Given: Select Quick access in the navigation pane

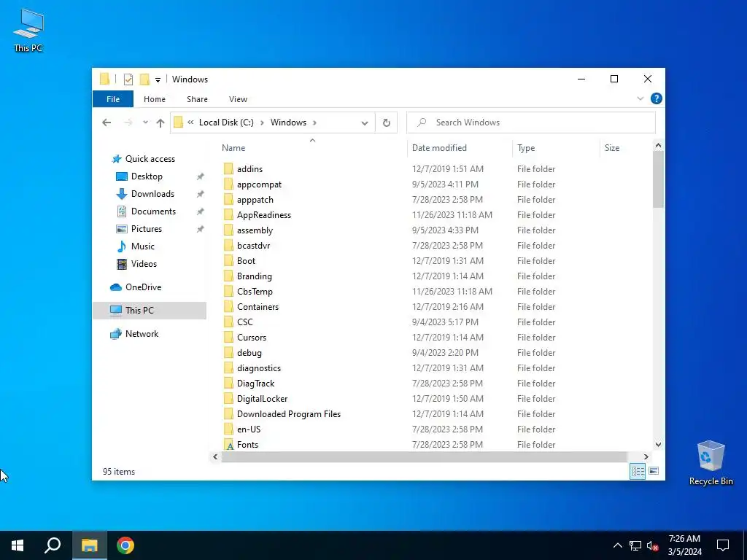Looking at the screenshot, I should pos(150,158).
